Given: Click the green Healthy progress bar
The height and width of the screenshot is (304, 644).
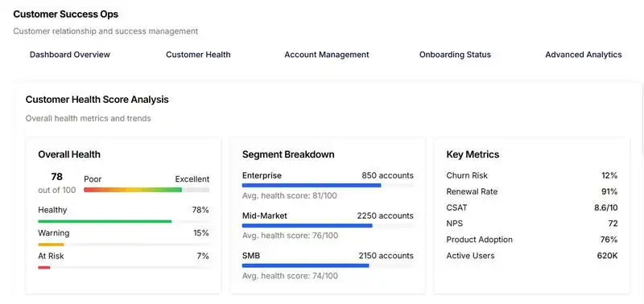Looking at the screenshot, I should (124, 221).
